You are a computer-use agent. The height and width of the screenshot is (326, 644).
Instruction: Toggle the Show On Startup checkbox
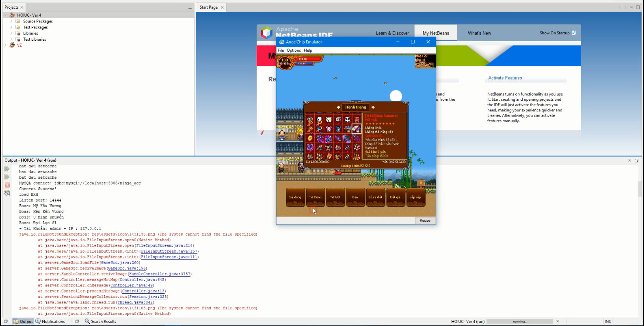(x=574, y=33)
